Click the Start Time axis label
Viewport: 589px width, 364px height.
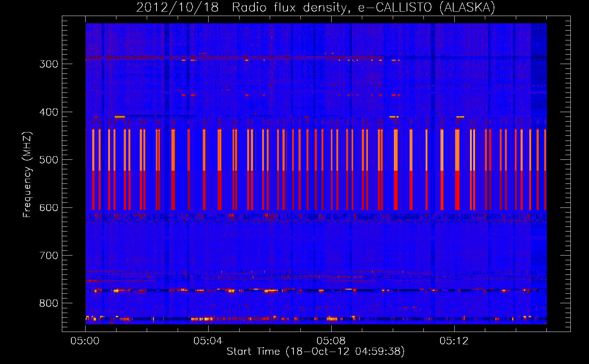pyautogui.click(x=316, y=352)
